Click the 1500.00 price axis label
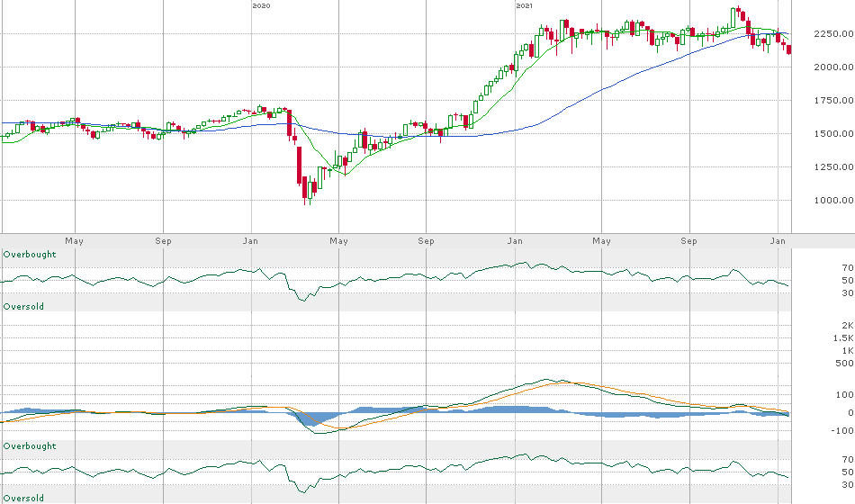 pyautogui.click(x=833, y=133)
